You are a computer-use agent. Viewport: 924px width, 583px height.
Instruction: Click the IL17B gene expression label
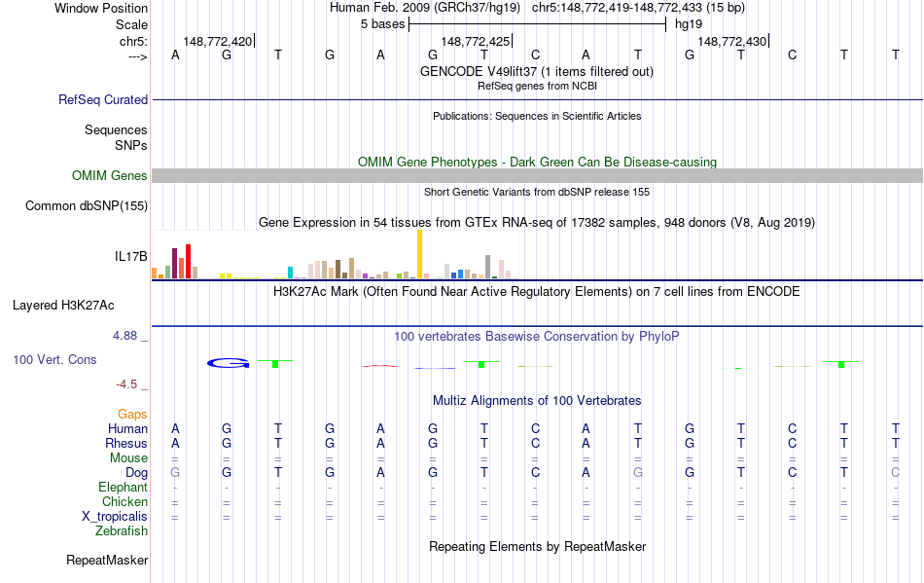131,256
